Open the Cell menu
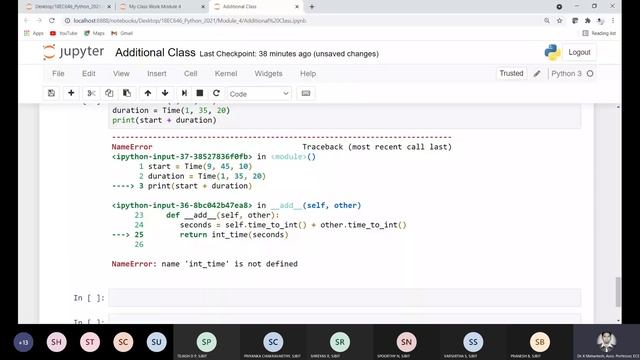 pos(191,73)
